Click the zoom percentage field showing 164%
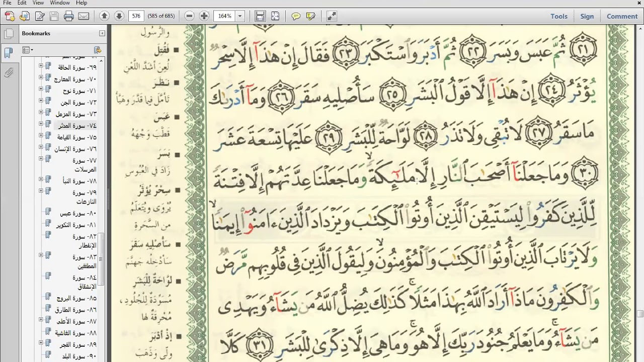This screenshot has width=644, height=362. pos(224,16)
